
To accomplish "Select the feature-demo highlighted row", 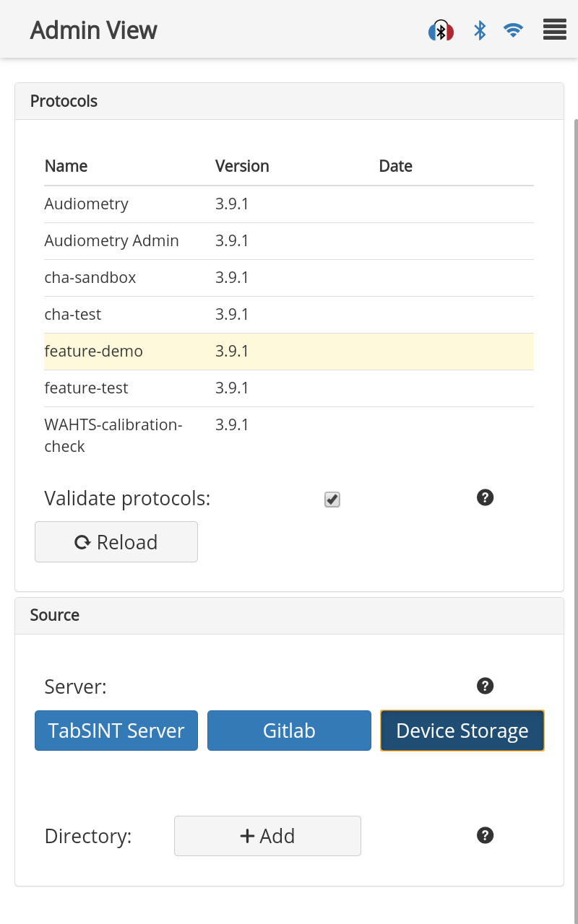I will (289, 352).
